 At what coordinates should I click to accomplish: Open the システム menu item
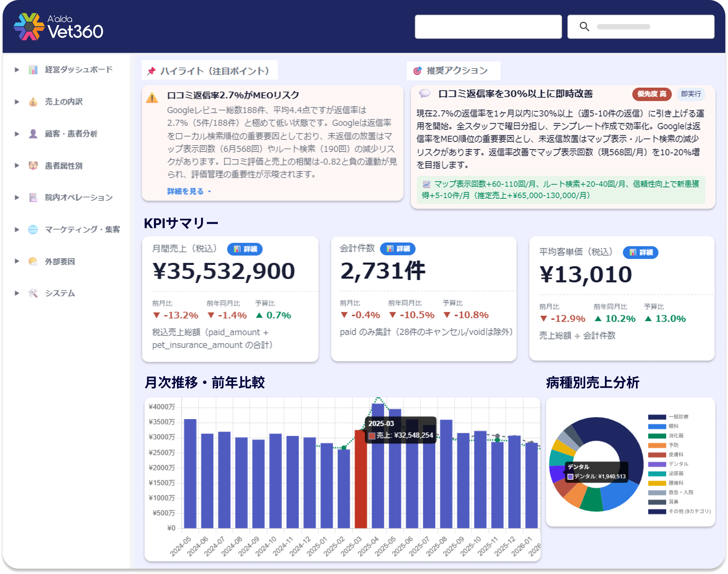point(60,293)
